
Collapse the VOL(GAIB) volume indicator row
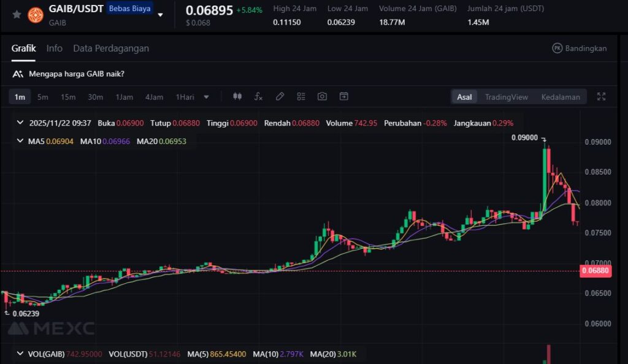point(20,354)
